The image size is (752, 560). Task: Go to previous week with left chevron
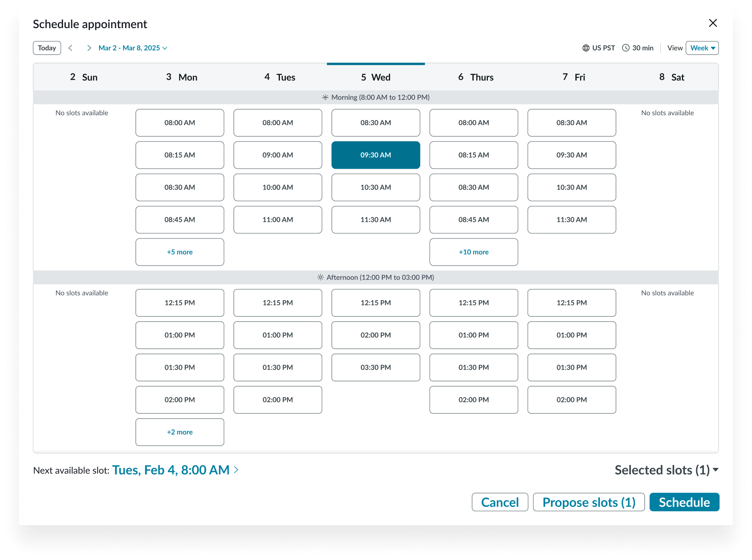coord(70,48)
